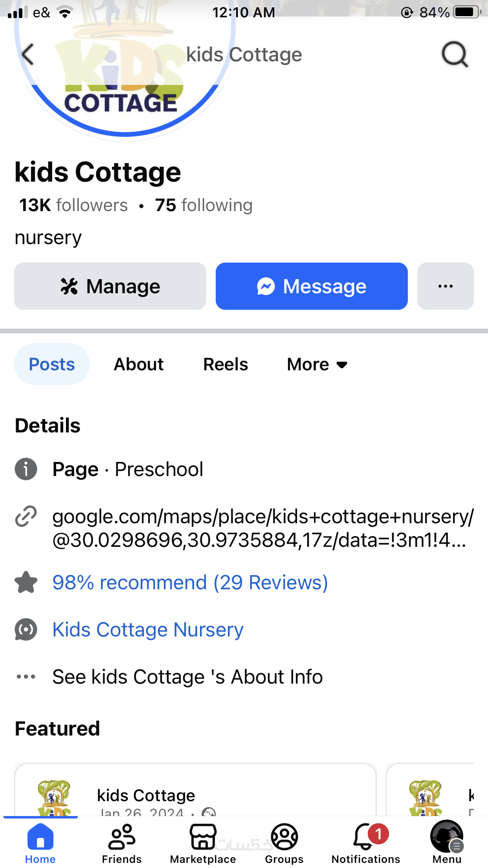
Task: Switch to the Reels tab
Action: point(226,364)
